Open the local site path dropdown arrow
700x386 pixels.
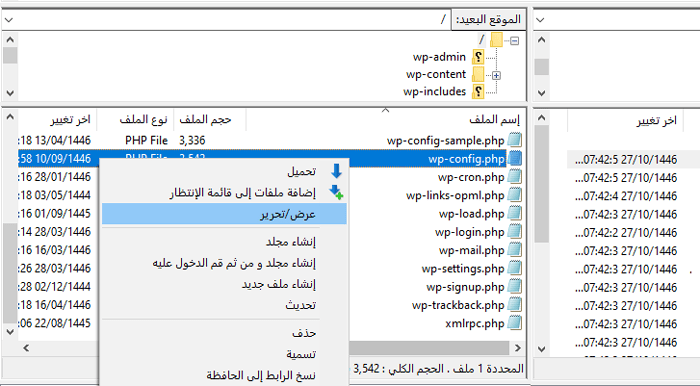pyautogui.click(x=541, y=20)
